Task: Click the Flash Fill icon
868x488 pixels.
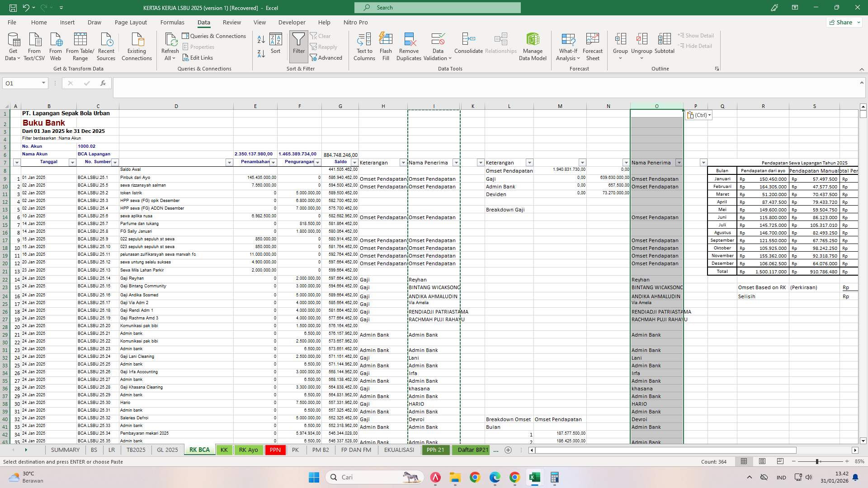Action: 386,45
